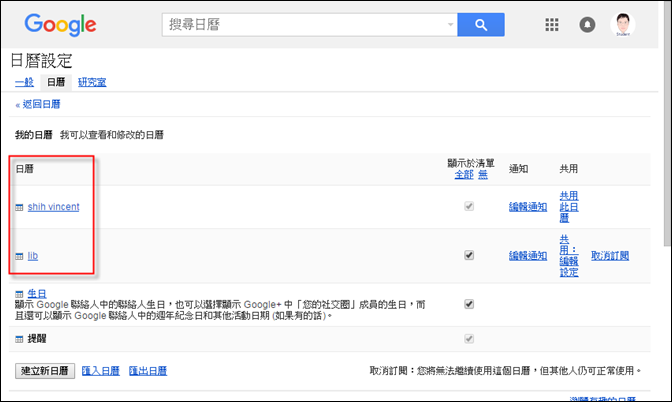The height and width of the screenshot is (402, 672).
Task: Toggle show-in-list checkbox for 提醒
Action: [x=469, y=339]
